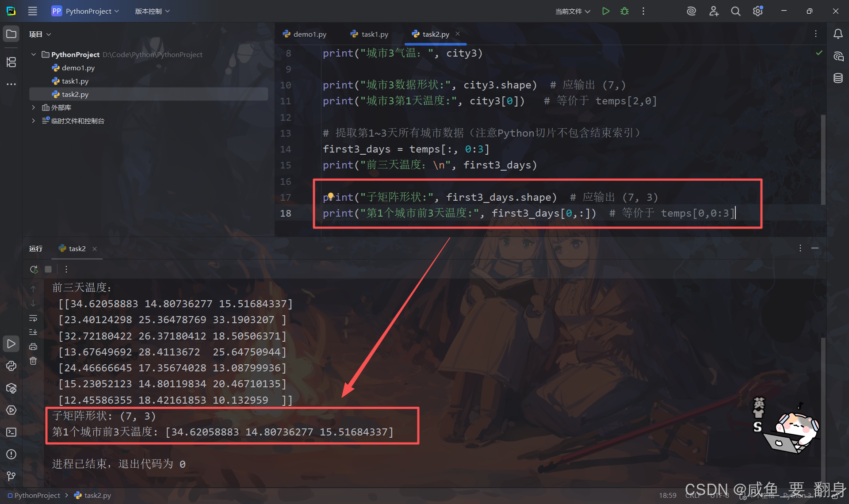Open the IDE settings gear icon
Screen dimensions: 849x504
pos(757,11)
